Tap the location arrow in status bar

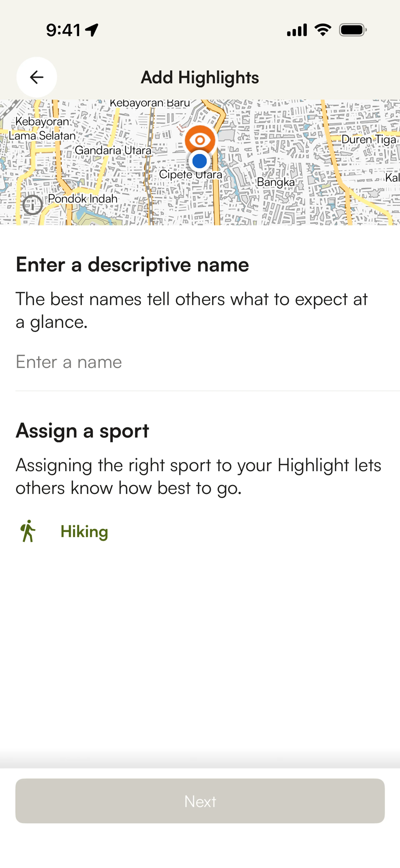click(92, 30)
